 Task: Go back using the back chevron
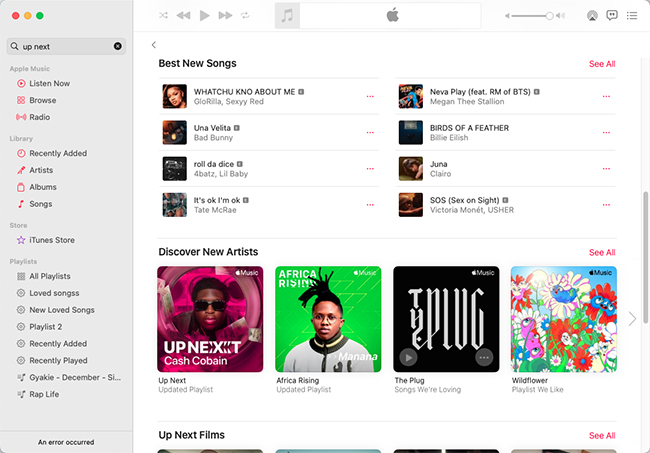(x=154, y=45)
